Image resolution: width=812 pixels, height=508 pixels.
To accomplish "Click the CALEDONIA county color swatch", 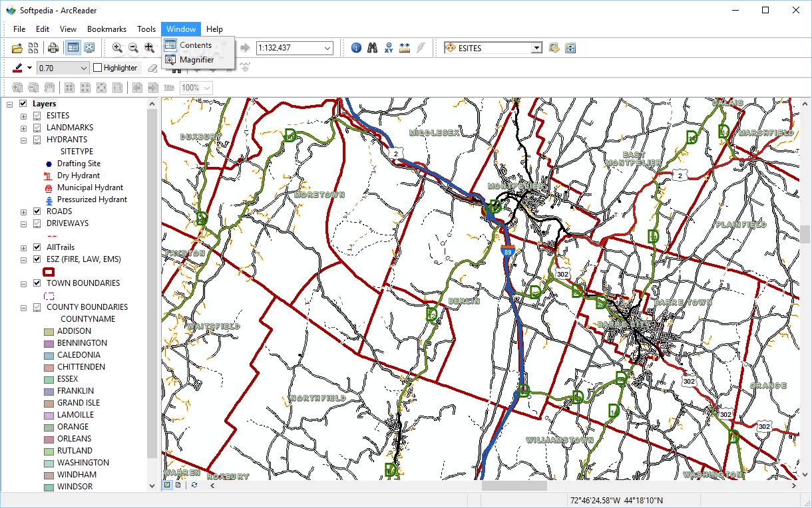I will (x=49, y=355).
